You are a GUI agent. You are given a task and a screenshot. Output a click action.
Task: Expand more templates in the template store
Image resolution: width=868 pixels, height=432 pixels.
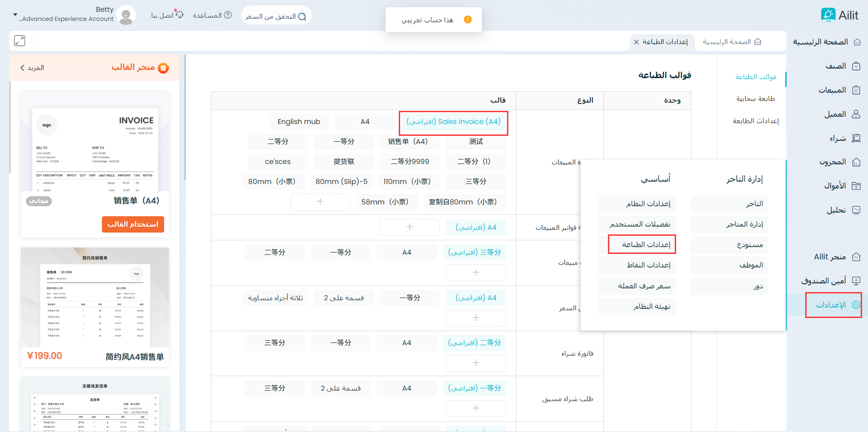click(32, 68)
